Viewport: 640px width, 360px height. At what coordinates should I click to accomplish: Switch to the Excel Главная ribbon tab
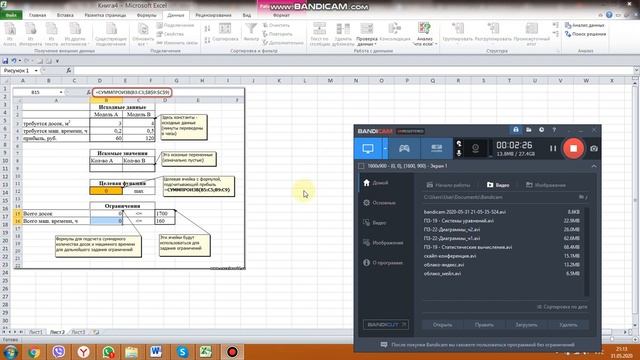click(38, 15)
